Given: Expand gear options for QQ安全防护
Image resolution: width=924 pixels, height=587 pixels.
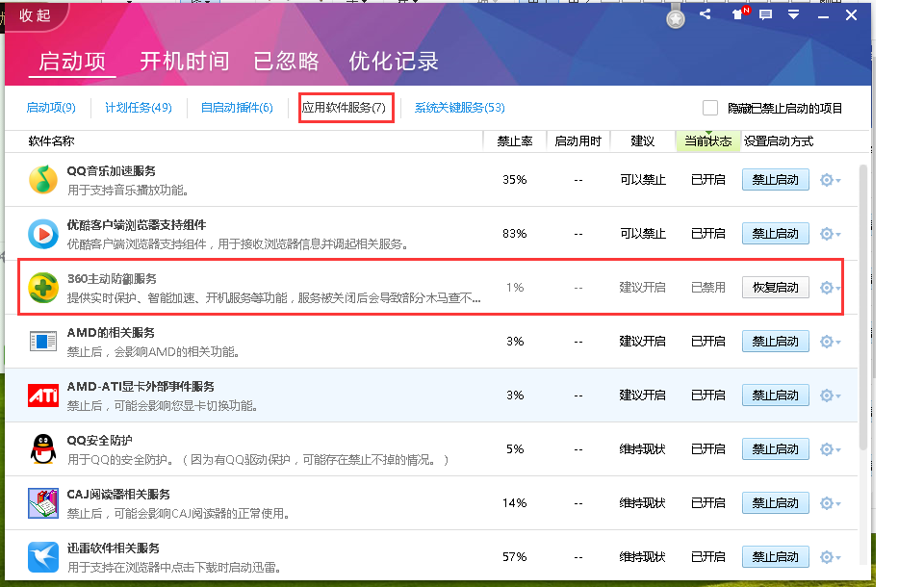Looking at the screenshot, I should (830, 449).
